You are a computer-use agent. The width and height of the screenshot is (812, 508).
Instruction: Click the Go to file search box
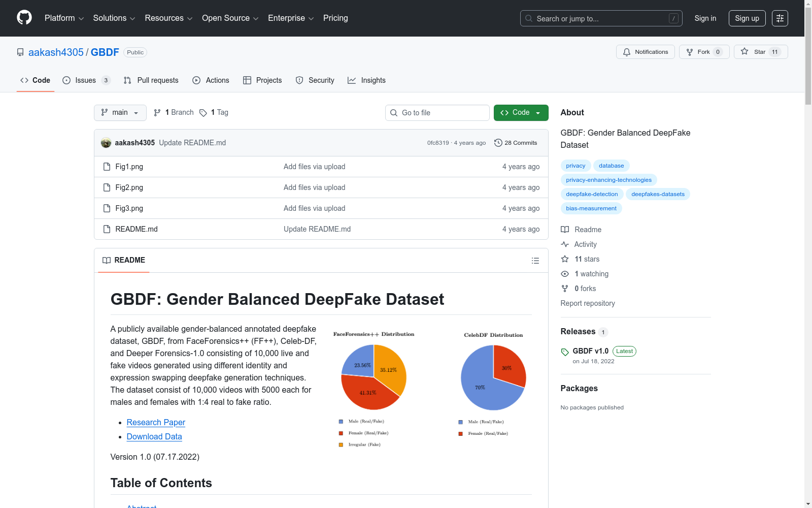pos(437,113)
